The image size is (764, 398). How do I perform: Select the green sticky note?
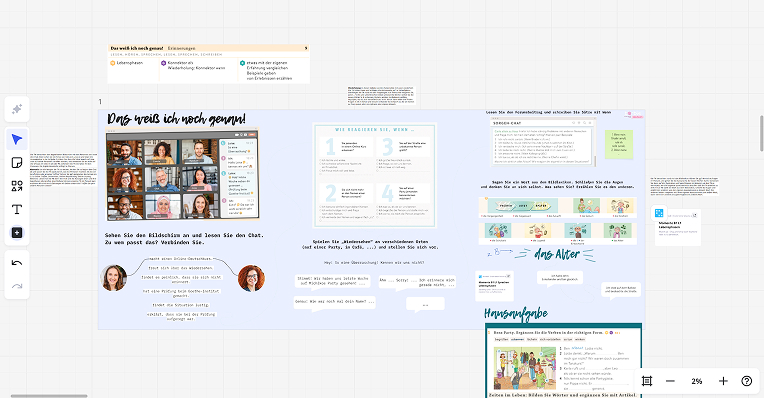(x=619, y=144)
